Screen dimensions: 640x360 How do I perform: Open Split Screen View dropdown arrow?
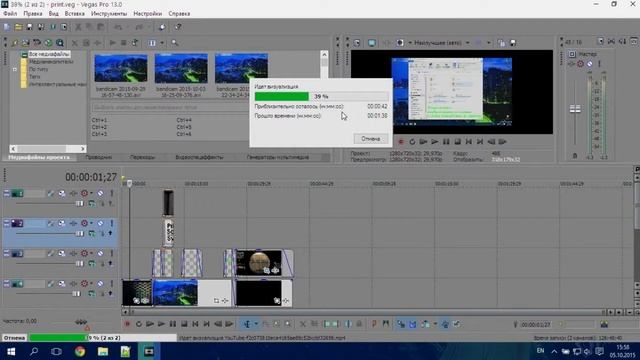point(409,42)
